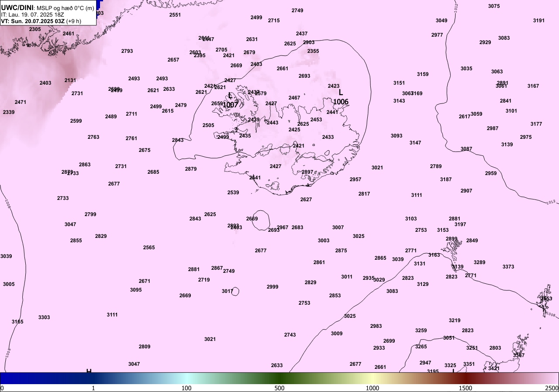Click the dark red-brown section of the color scale
The height and width of the screenshot is (392, 559).
tap(466, 378)
